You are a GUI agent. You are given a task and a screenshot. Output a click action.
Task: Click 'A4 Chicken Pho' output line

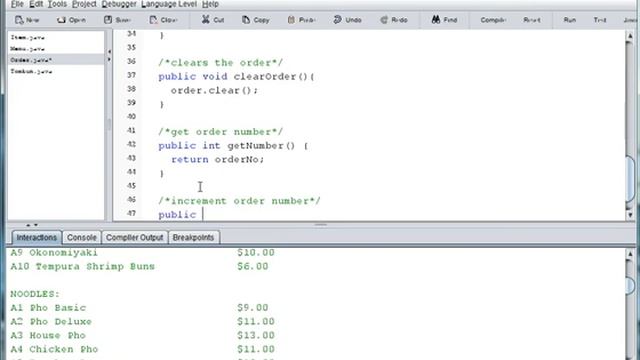tap(54, 349)
